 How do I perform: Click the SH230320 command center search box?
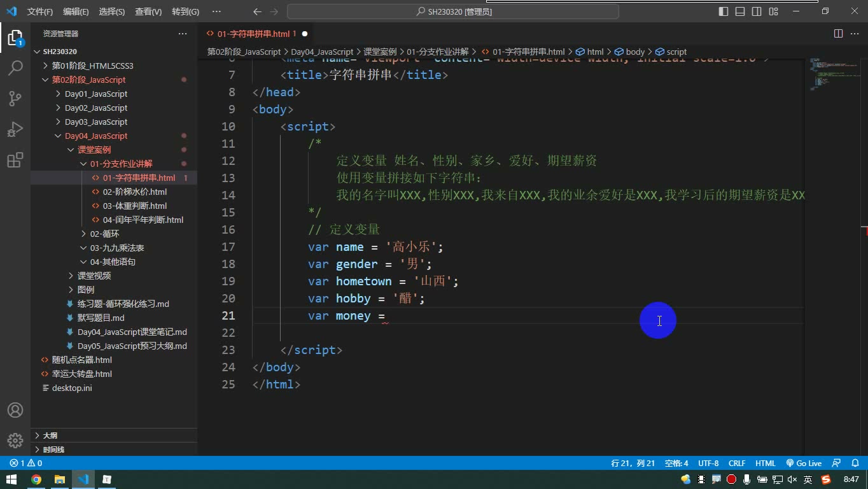coord(453,11)
